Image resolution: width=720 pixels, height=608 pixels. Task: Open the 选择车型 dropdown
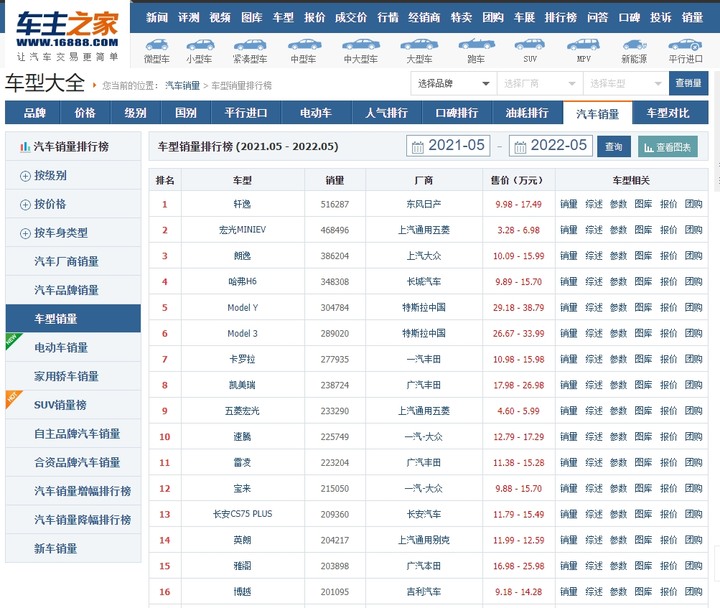(625, 84)
